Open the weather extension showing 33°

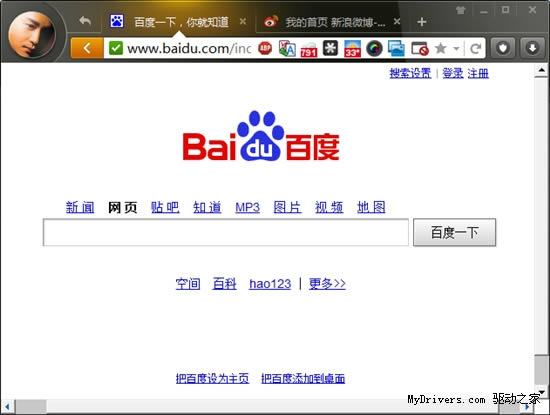[x=352, y=48]
